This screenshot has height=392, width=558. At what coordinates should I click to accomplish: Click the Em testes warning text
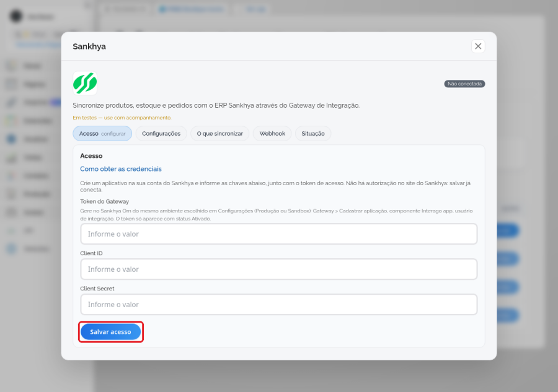coord(122,118)
